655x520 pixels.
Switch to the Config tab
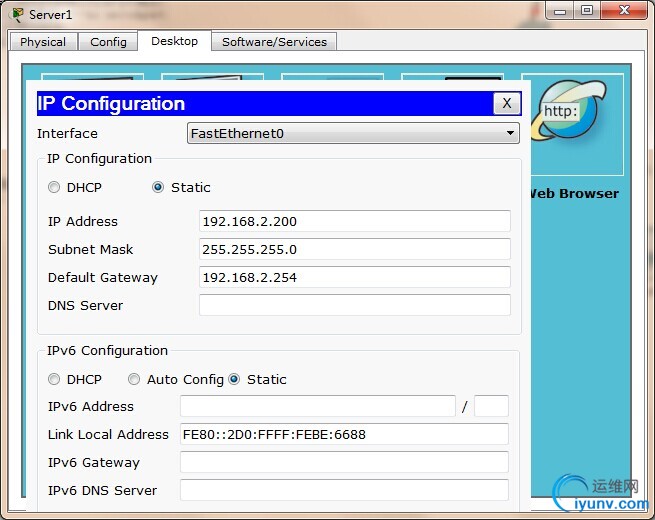click(x=108, y=42)
